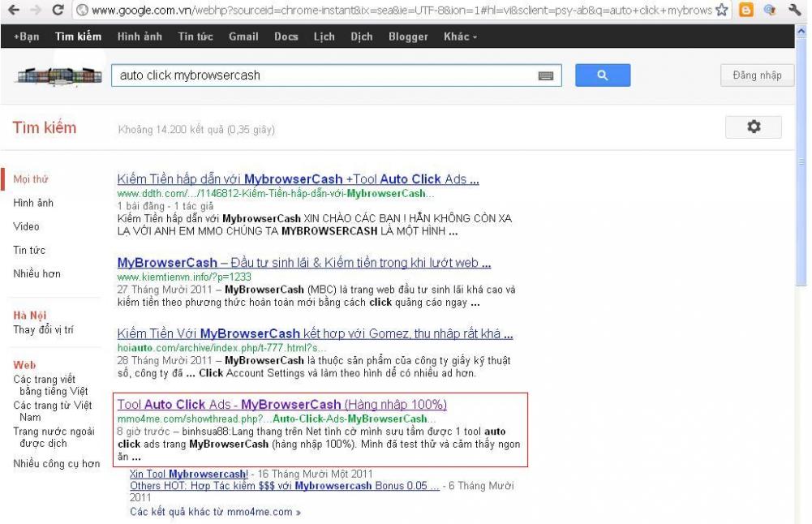Open the on-screen keyboard icon in search box
812x524 pixels.
545,76
